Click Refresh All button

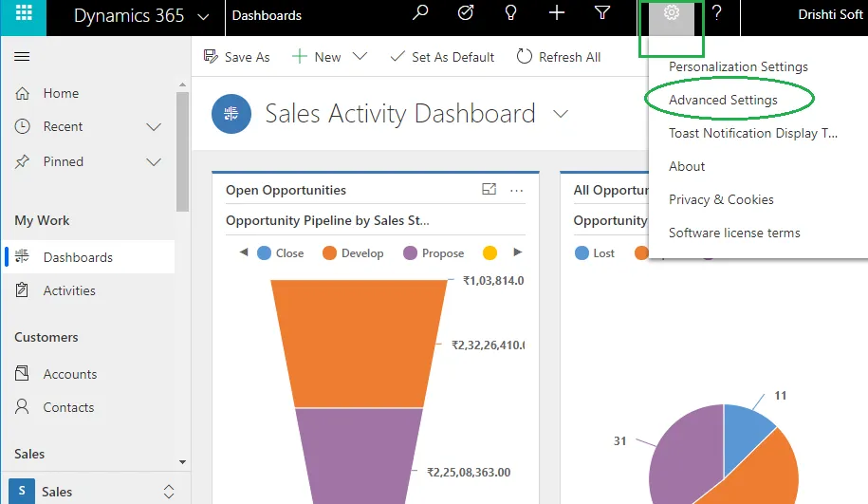coord(559,57)
